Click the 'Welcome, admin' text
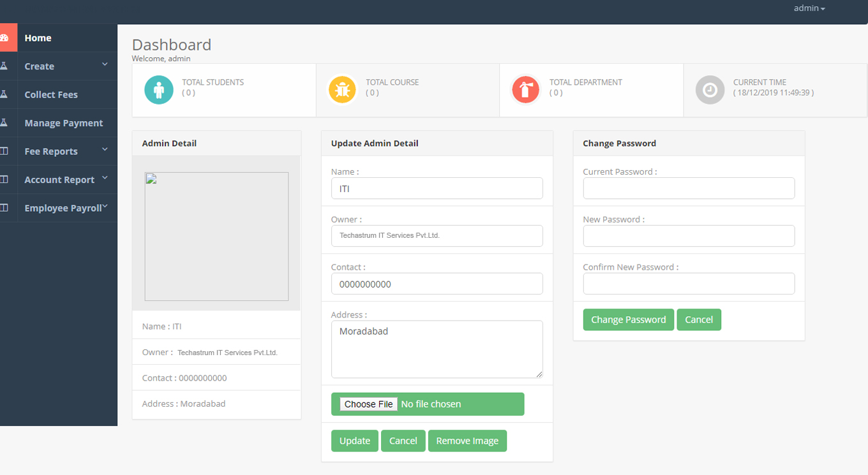 tap(161, 59)
